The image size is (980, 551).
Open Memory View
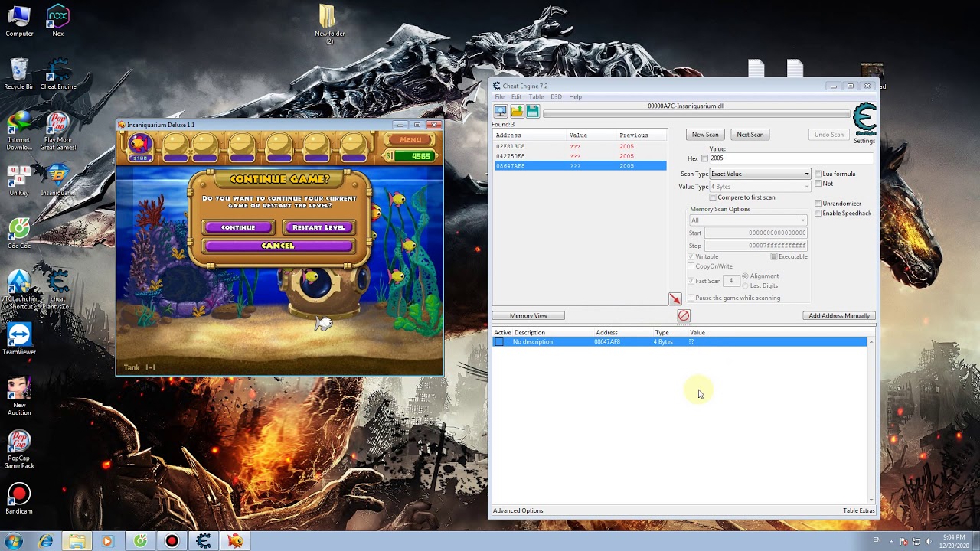click(x=528, y=315)
